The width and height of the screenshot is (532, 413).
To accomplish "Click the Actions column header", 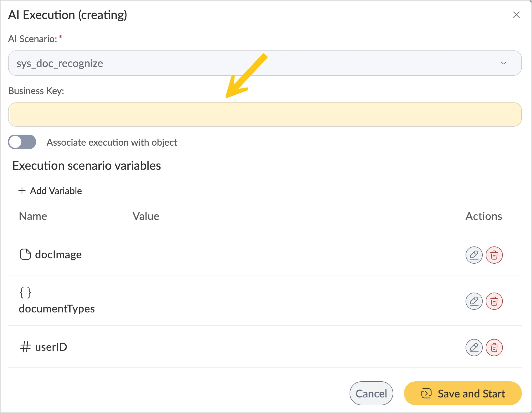I will (484, 216).
